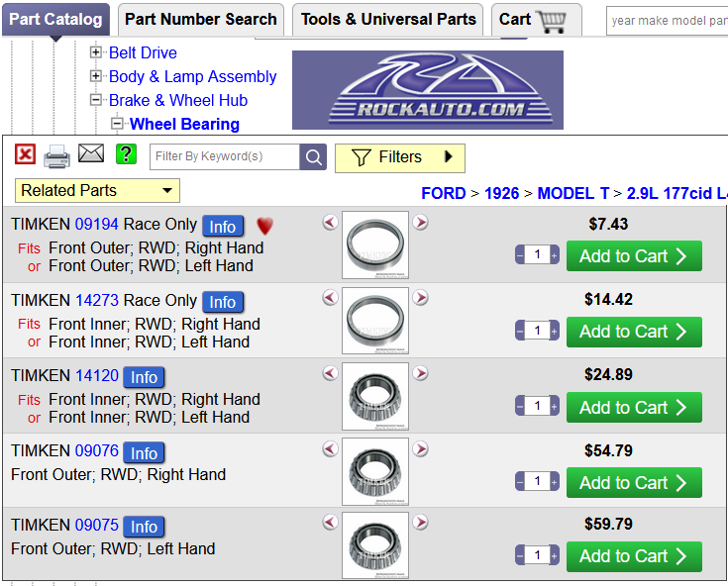Expand the Filters menu

coord(399,157)
